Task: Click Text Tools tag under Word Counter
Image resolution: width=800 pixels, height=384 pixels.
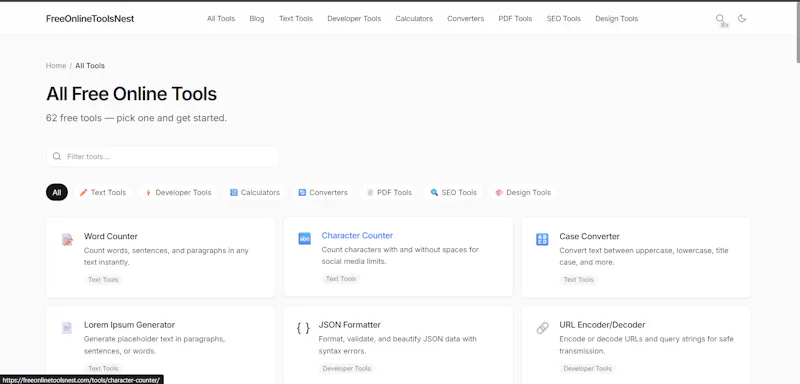Action: (103, 279)
